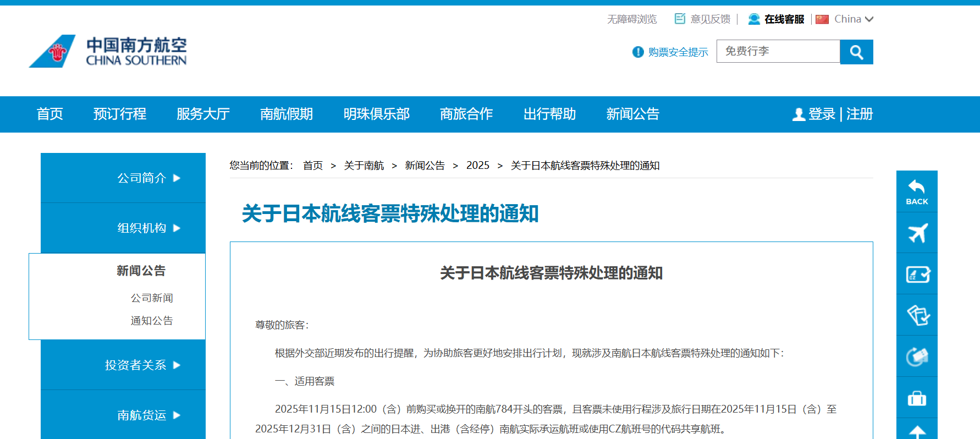Click the 在线客服 link
Viewport: 980px width, 439px height.
pos(784,19)
